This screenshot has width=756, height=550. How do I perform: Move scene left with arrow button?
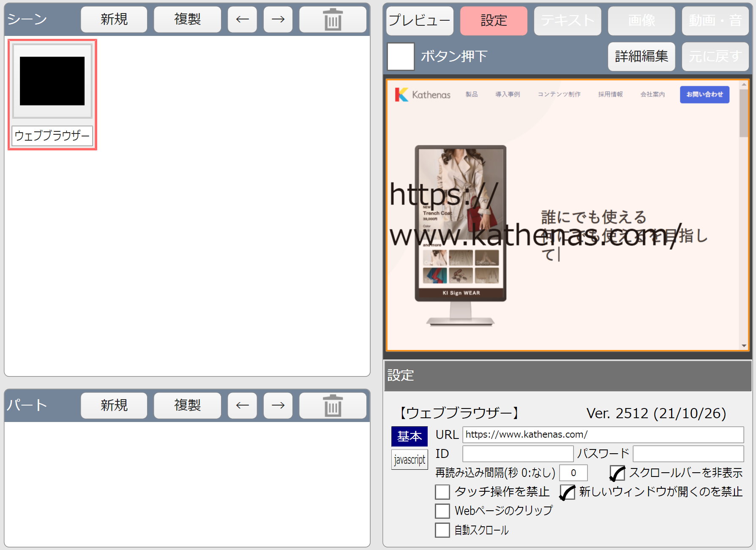tap(242, 19)
